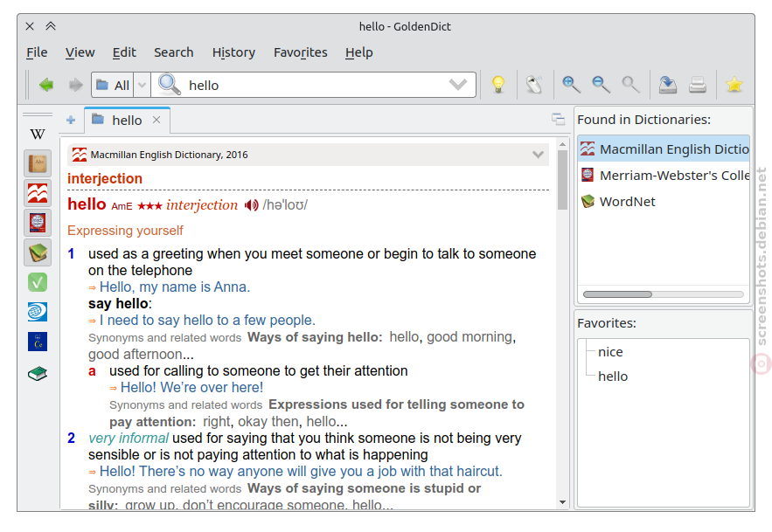Open the History menu
The width and height of the screenshot is (772, 532).
[233, 52]
